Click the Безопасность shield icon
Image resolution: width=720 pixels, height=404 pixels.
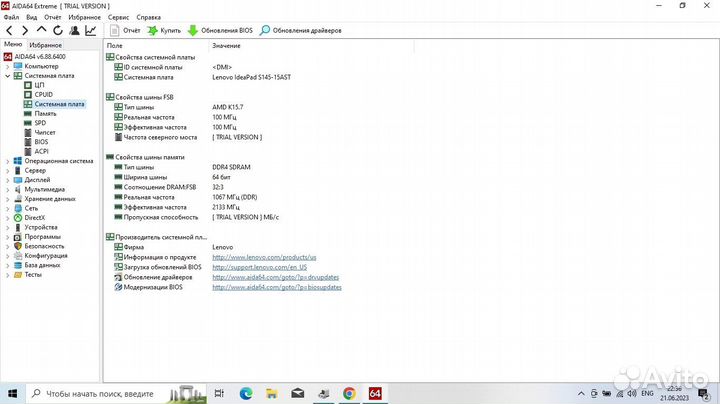click(x=18, y=246)
